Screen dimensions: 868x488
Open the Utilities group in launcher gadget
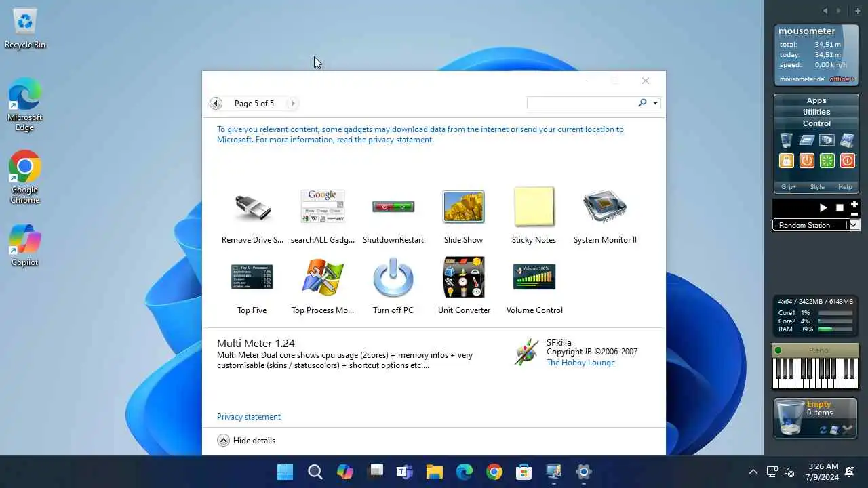tap(816, 112)
